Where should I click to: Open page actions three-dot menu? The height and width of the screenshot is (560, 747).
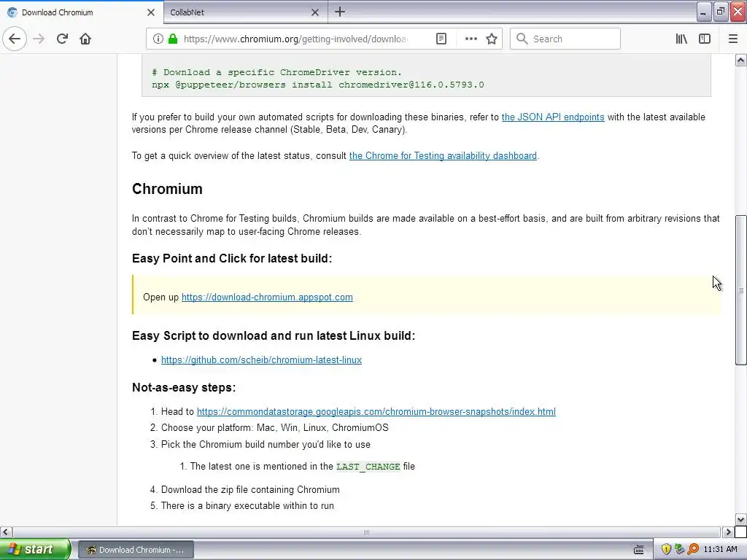(471, 39)
